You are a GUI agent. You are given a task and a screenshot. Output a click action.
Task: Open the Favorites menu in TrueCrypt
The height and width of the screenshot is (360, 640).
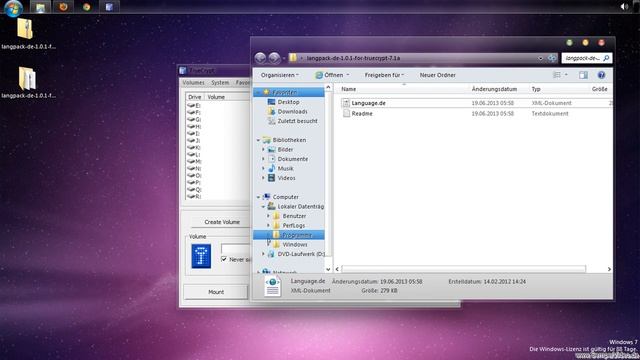point(242,82)
